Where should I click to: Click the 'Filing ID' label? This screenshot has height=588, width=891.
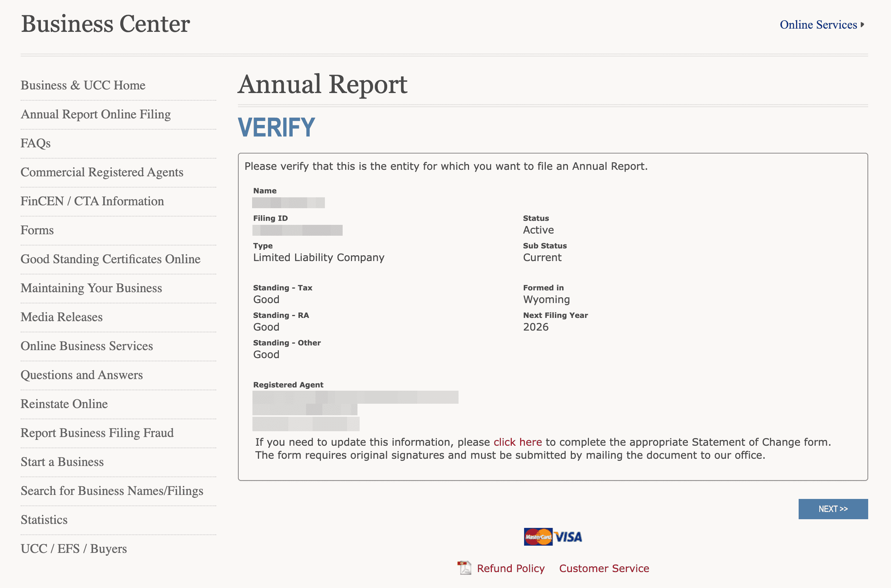pos(270,218)
